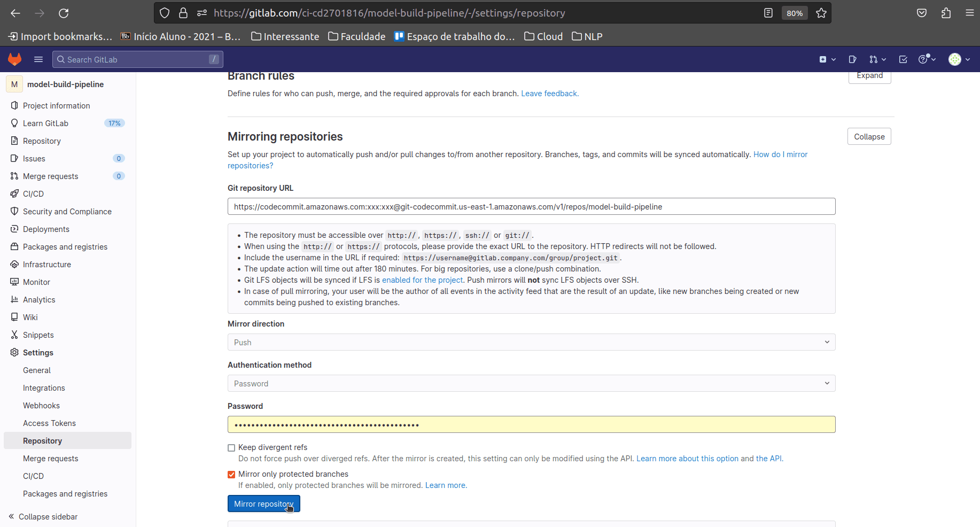Collapse the Mirroring repositories section

click(869, 137)
